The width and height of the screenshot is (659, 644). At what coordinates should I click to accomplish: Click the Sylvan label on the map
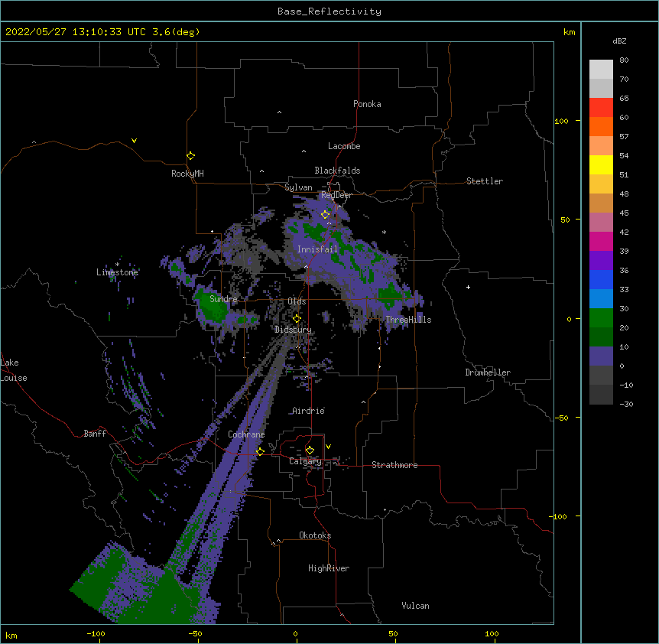click(298, 187)
